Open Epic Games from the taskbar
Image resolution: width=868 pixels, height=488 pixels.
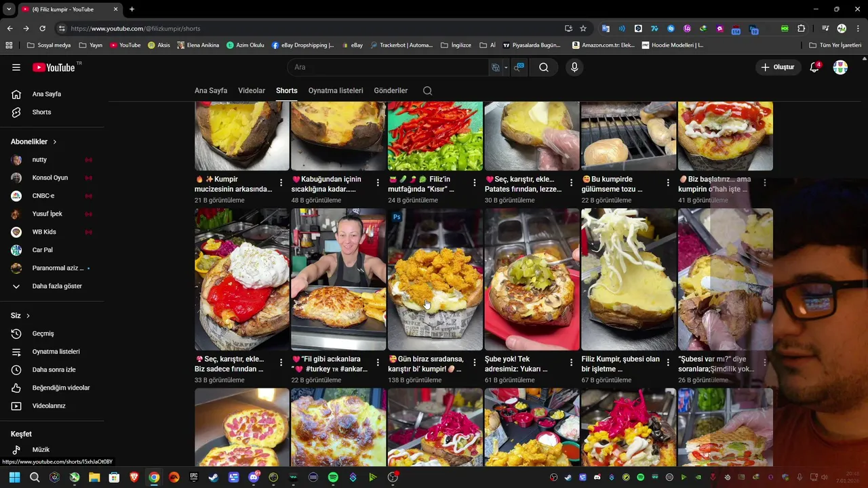pyautogui.click(x=194, y=477)
